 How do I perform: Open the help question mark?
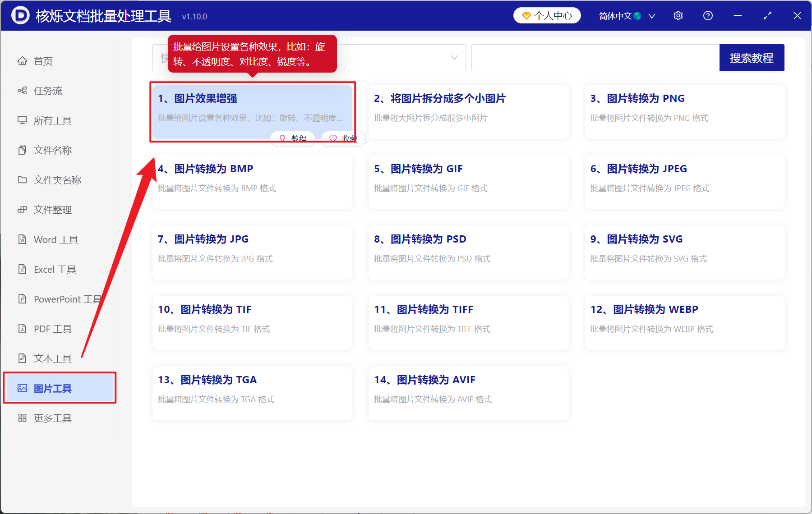[x=707, y=15]
